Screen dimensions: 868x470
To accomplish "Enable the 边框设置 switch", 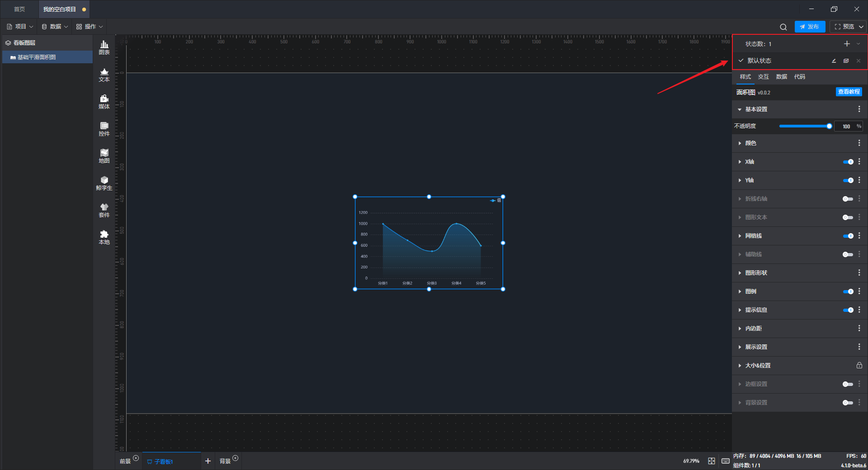I will [848, 384].
